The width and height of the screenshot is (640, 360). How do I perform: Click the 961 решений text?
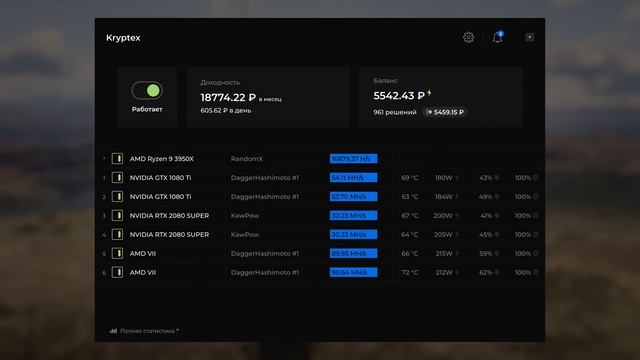(395, 112)
